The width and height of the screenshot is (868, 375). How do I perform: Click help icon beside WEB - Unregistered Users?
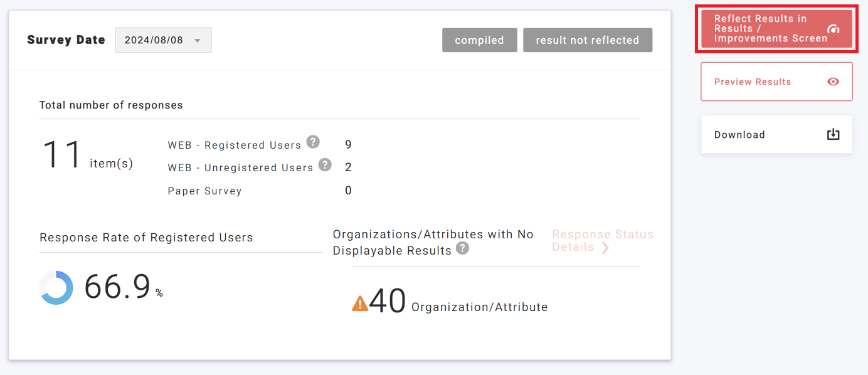pyautogui.click(x=325, y=165)
